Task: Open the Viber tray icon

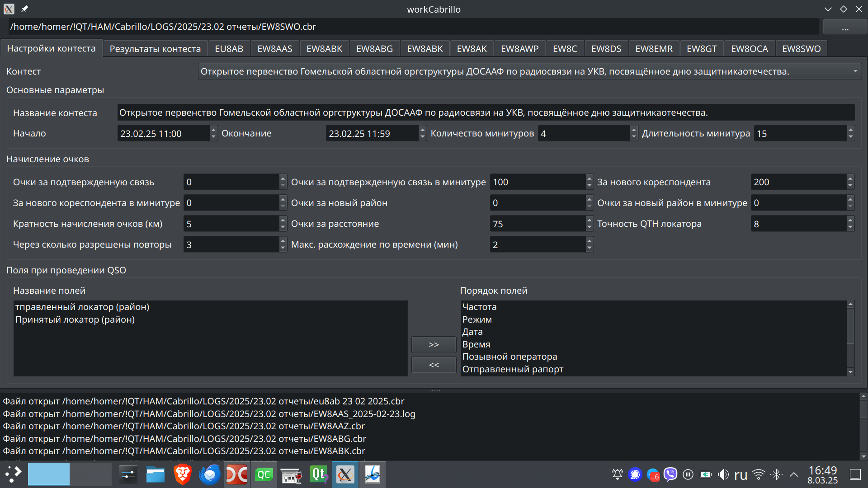Action: pos(670,474)
